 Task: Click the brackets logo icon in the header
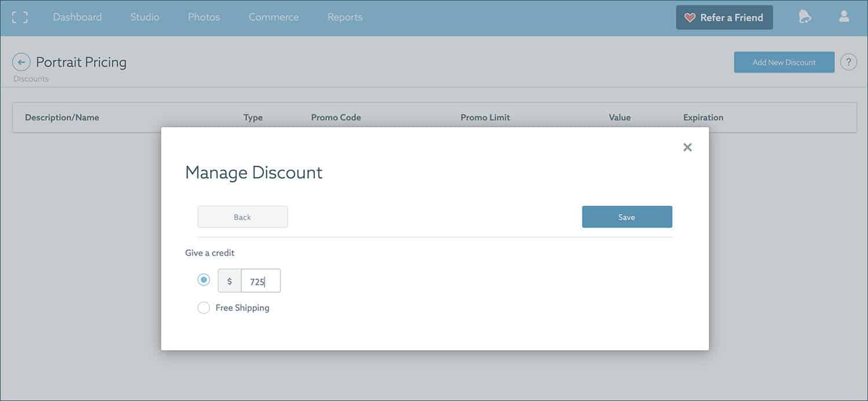pos(20,17)
